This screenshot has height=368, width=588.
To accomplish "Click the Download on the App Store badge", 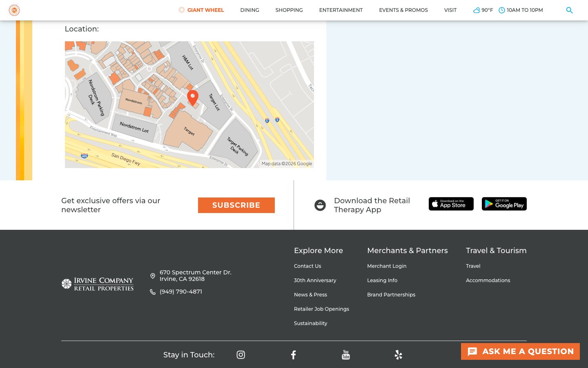I will pyautogui.click(x=451, y=204).
